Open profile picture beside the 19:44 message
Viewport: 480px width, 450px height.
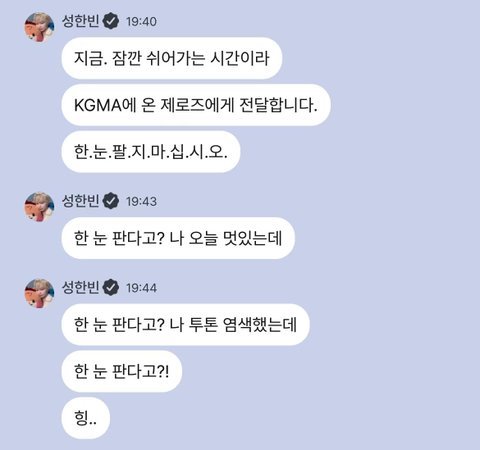coord(39,294)
